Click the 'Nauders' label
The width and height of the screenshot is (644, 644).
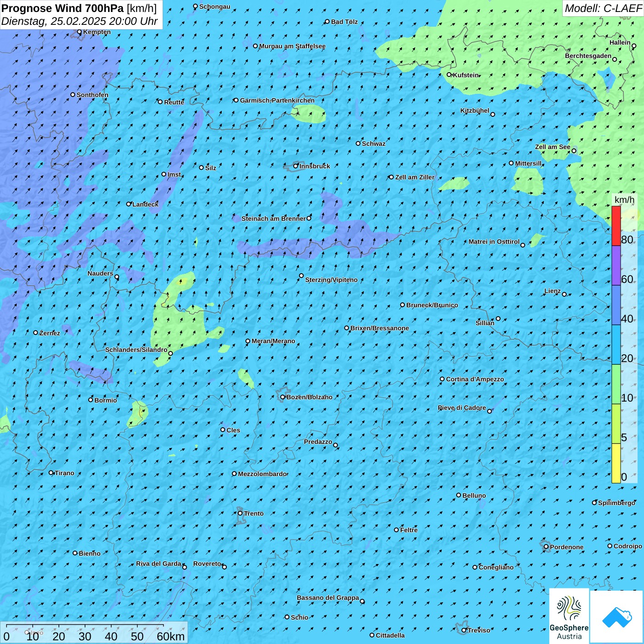point(100,273)
